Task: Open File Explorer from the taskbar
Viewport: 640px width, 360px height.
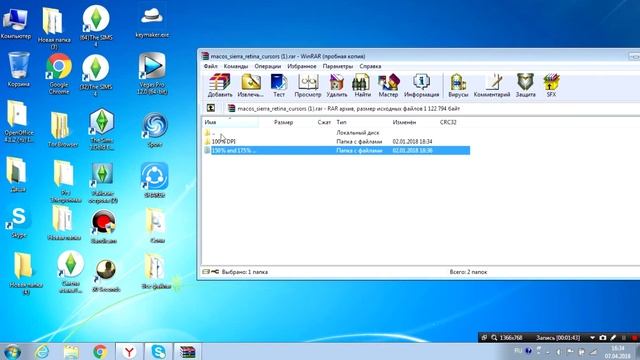Action: tap(71, 351)
